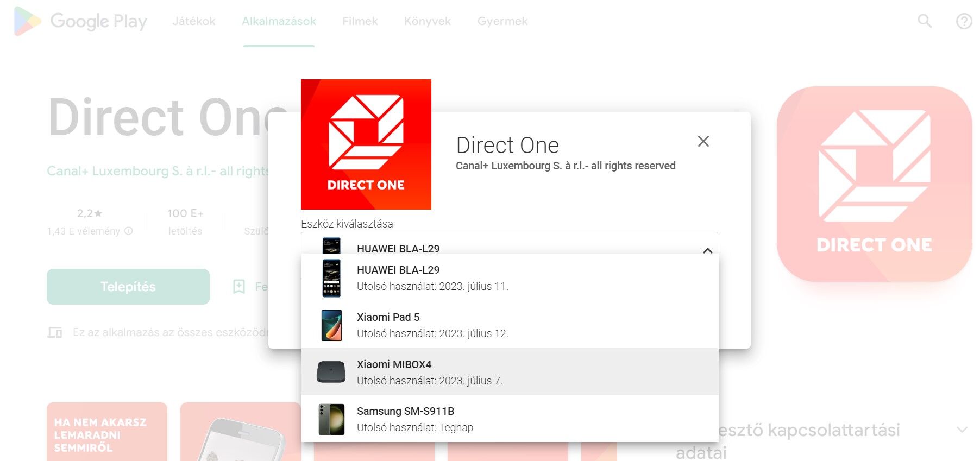Click 'Utolsó használat: 2023. július 7.' text
Viewport: 980px width, 461px height.
[430, 381]
